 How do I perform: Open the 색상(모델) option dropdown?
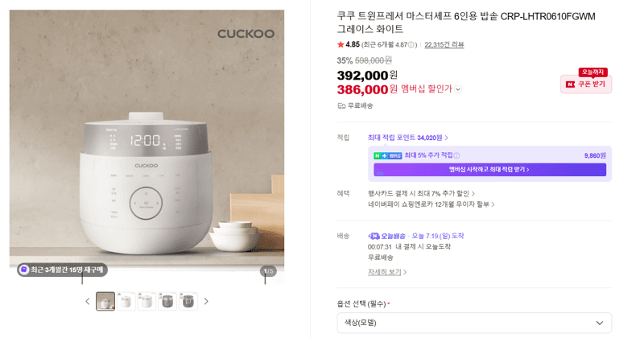tap(474, 323)
